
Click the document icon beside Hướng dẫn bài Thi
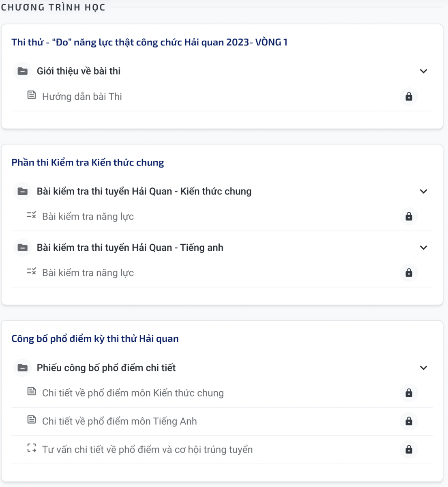32,95
